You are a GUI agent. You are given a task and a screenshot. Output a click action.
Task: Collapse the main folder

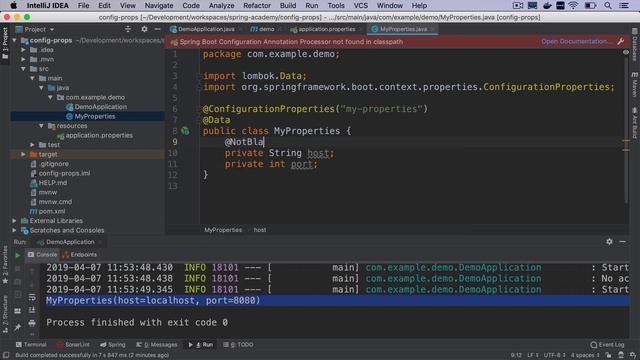pos(33,78)
